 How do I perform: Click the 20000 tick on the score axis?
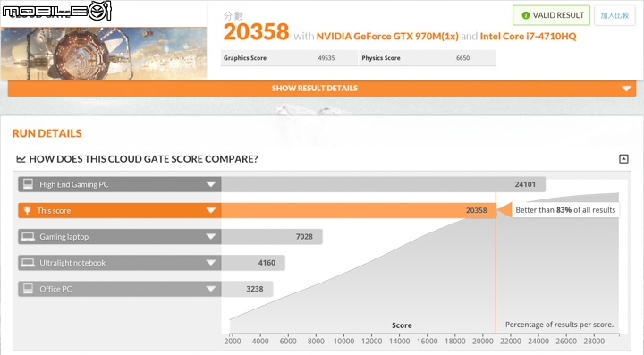pyautogui.click(x=483, y=341)
